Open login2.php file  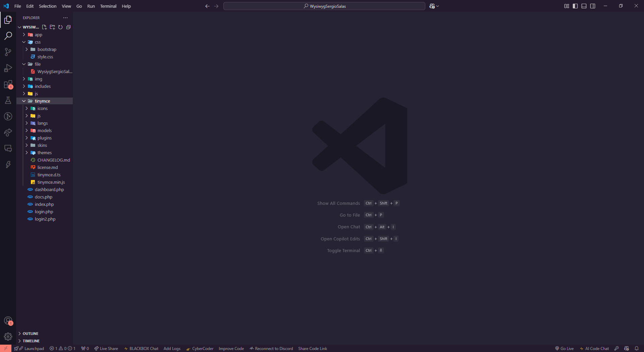point(45,219)
